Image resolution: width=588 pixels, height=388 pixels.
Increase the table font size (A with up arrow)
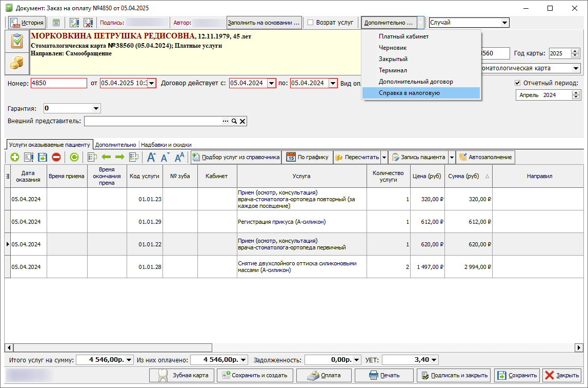[151, 157]
